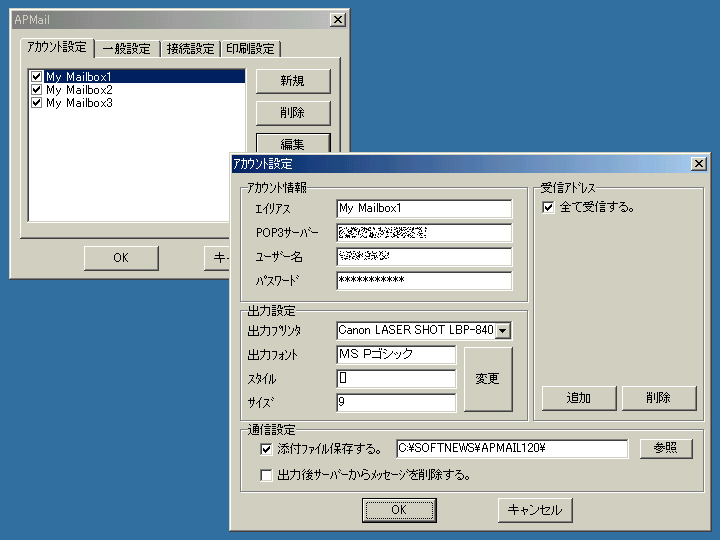Close the アカウント設定 dialog
This screenshot has height=540, width=720.
pos(699,163)
